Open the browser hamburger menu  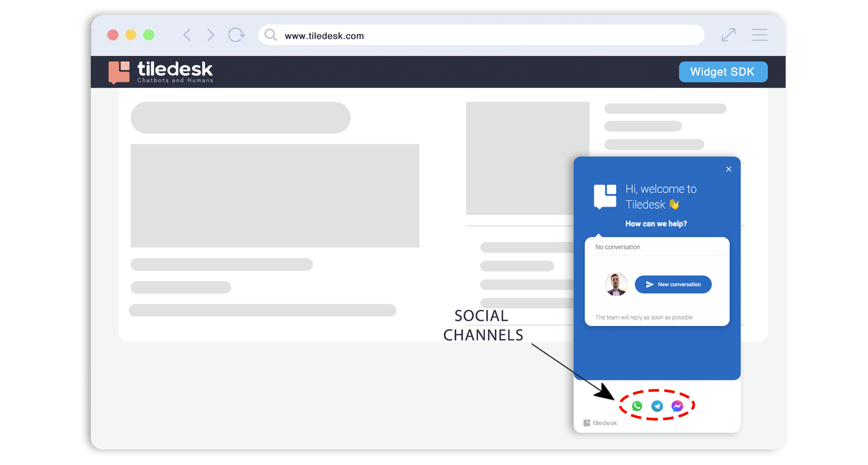pyautogui.click(x=759, y=35)
